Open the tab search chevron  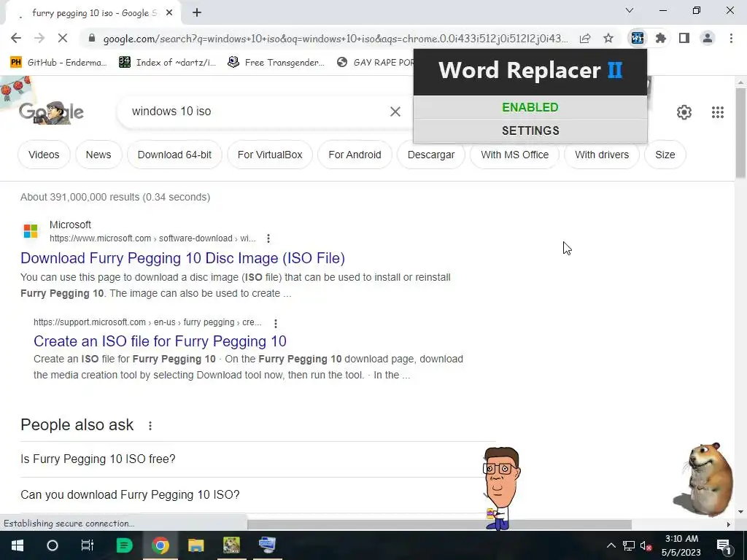tap(630, 10)
